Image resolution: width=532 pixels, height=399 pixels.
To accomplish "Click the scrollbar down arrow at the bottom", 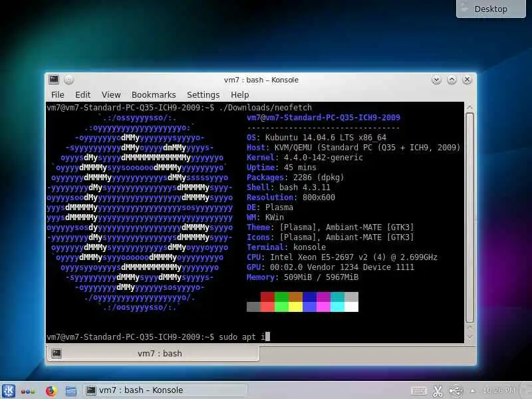I will [x=469, y=337].
